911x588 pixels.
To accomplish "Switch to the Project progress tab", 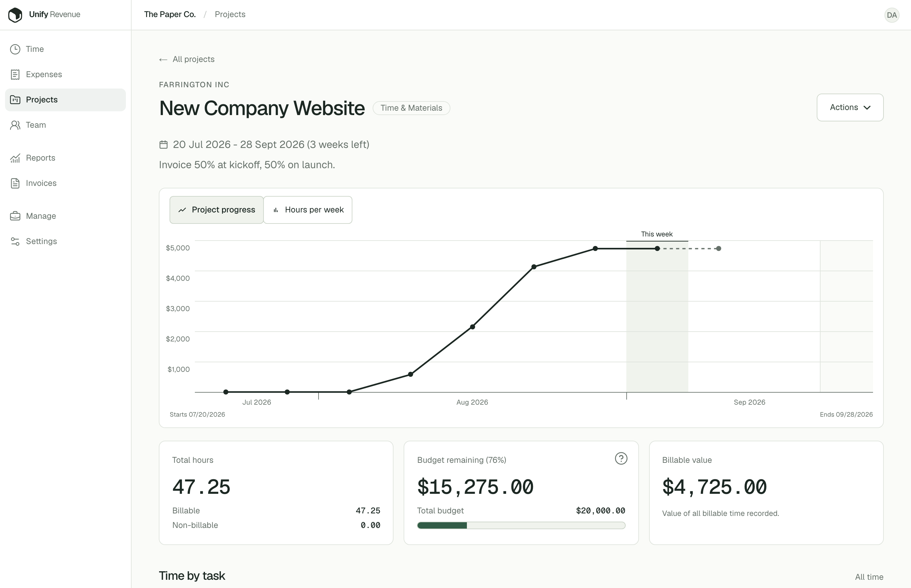I will 216,210.
